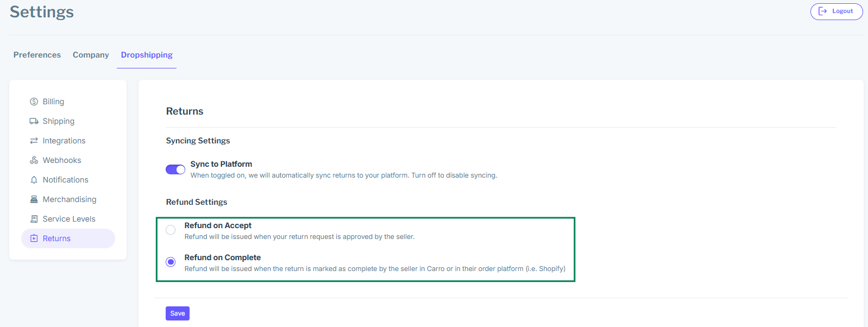Disable the Sync to Platform toggle
868x327 pixels.
(x=175, y=169)
